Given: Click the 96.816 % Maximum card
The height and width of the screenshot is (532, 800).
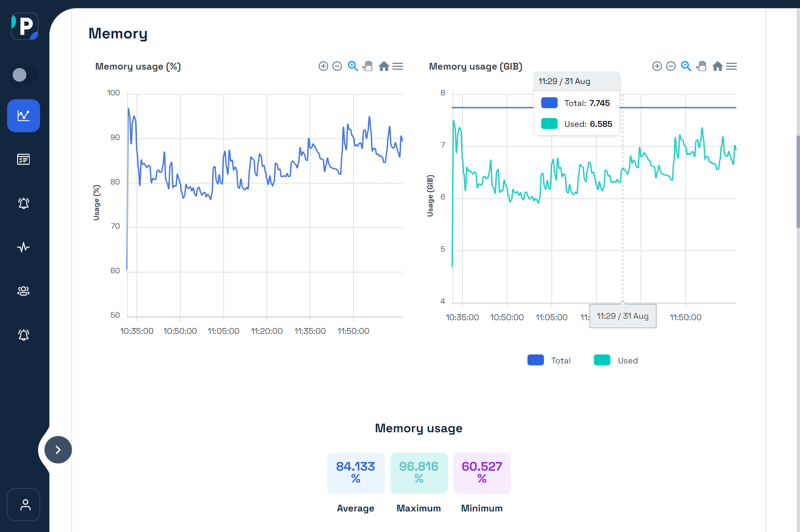Looking at the screenshot, I should [x=419, y=473].
